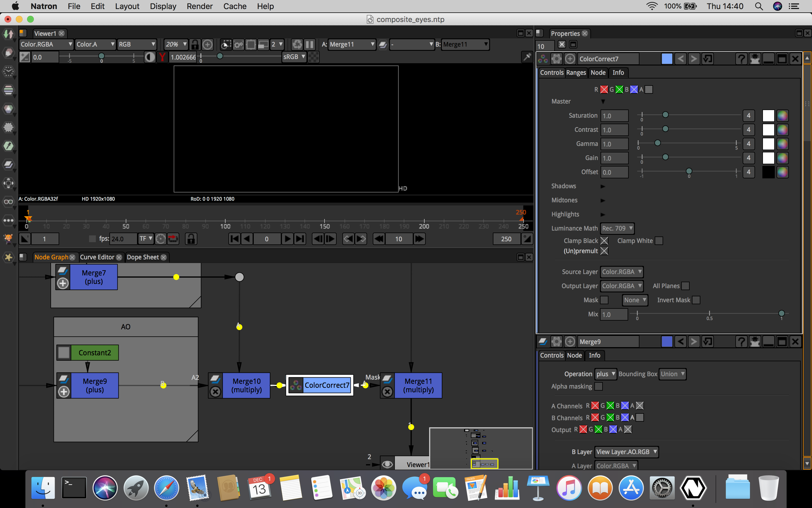The width and height of the screenshot is (812, 508).
Task: Click the fps input field
Action: coord(123,239)
